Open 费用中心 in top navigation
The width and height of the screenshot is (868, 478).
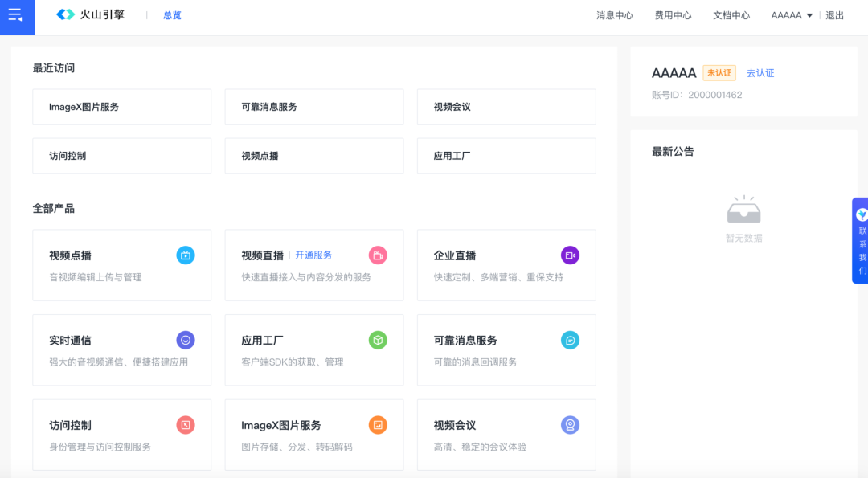coord(673,15)
